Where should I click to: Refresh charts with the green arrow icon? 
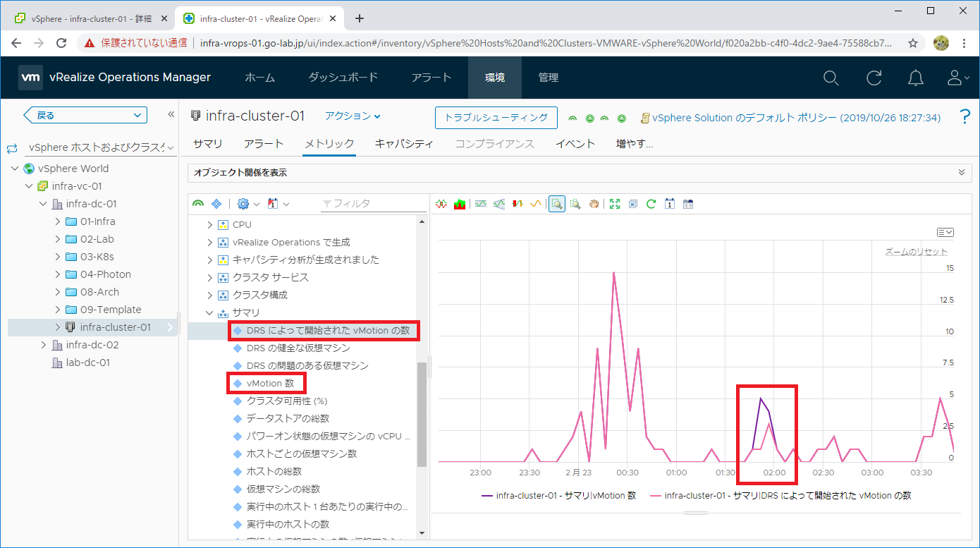point(651,204)
